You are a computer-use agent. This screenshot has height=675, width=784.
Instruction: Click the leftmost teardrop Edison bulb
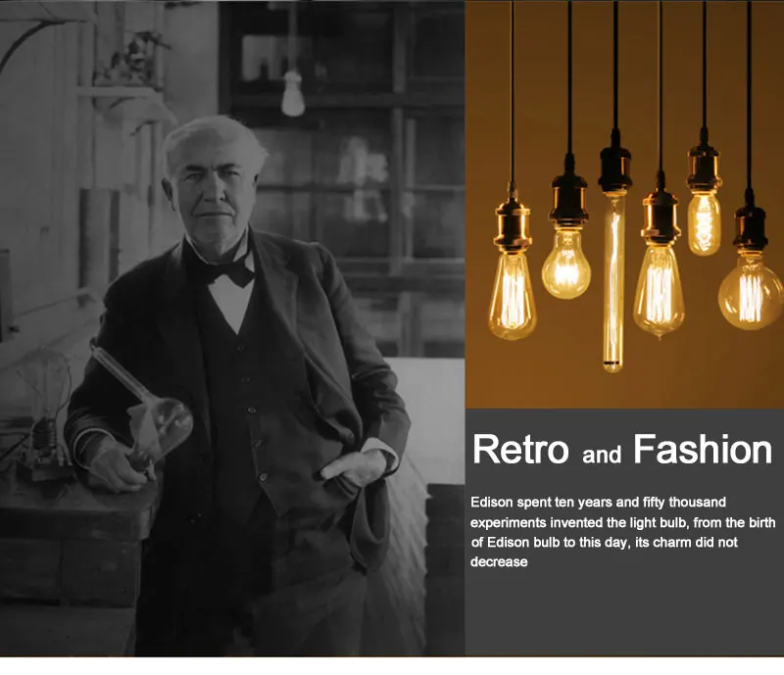[512, 295]
